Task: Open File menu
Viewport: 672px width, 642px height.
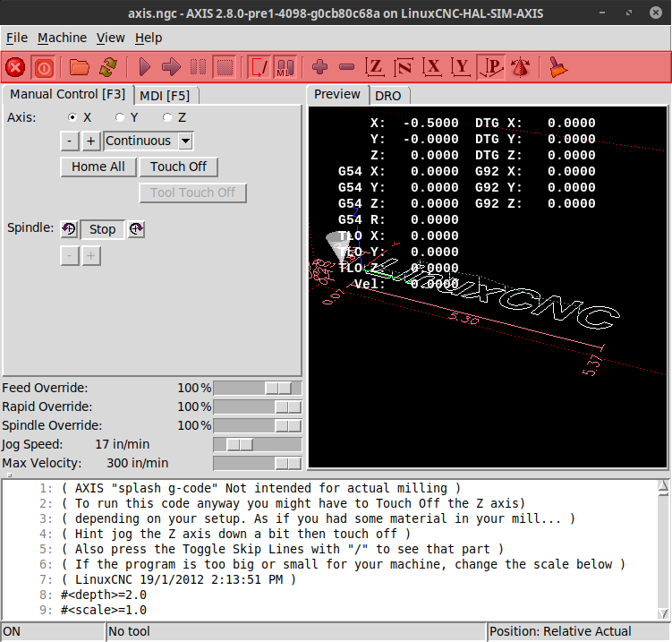Action: click(x=17, y=39)
